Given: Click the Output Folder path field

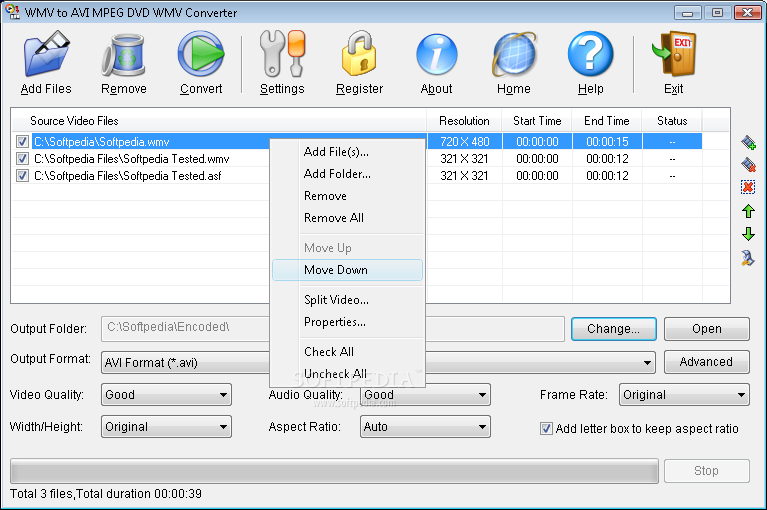Looking at the screenshot, I should point(333,329).
